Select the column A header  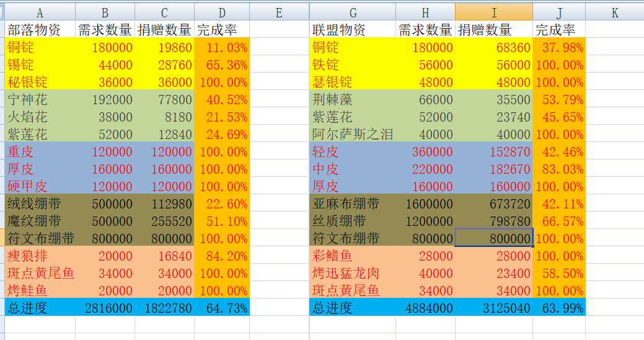click(40, 12)
